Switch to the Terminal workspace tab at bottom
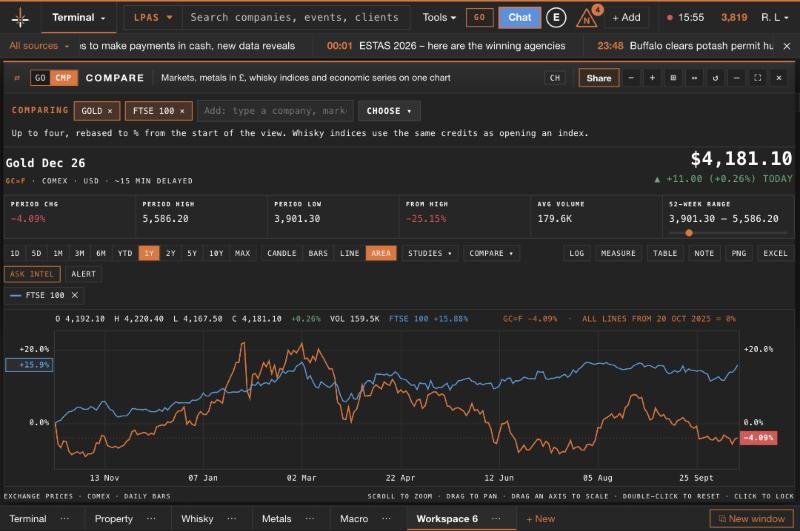 click(28, 518)
